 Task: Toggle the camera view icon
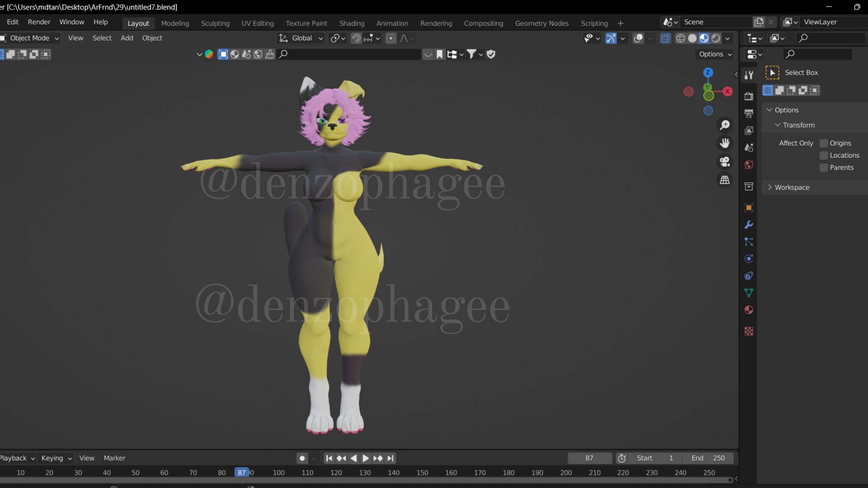pos(725,162)
